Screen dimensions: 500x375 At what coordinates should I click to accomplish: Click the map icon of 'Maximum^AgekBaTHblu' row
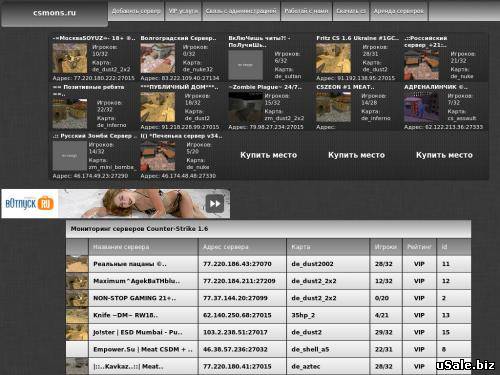coord(77,281)
